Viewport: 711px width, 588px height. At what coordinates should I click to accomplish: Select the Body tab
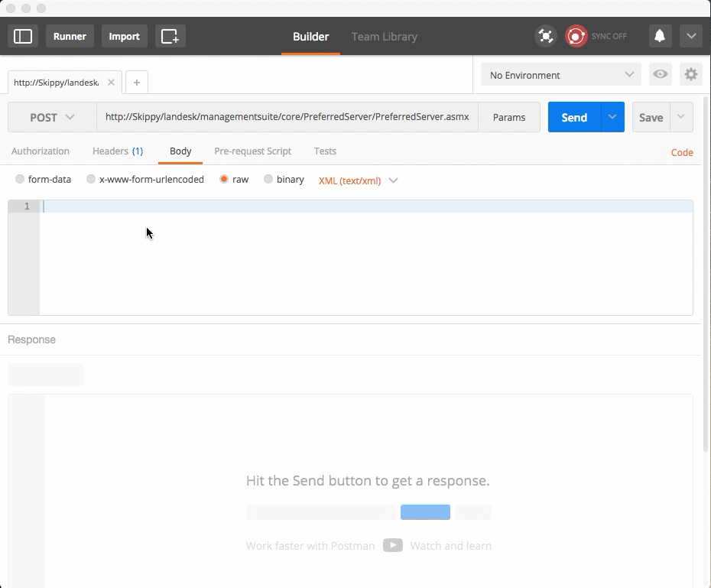coord(180,151)
